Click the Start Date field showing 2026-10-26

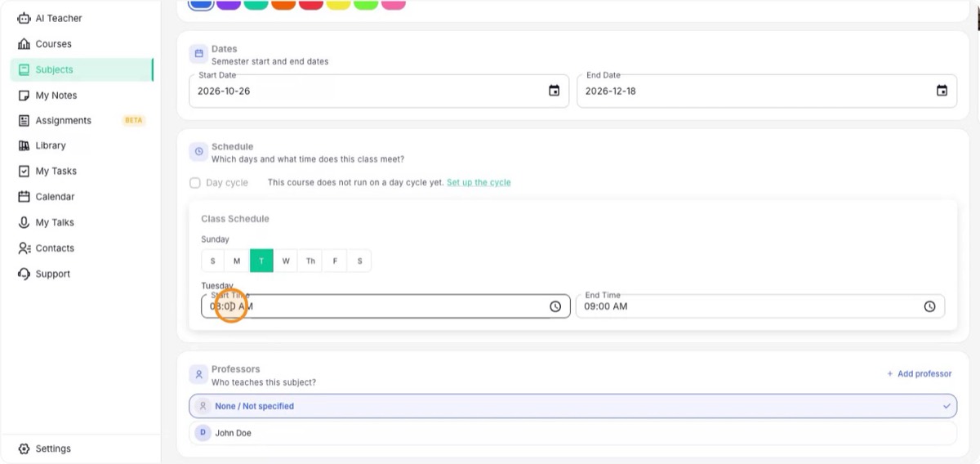tap(379, 91)
